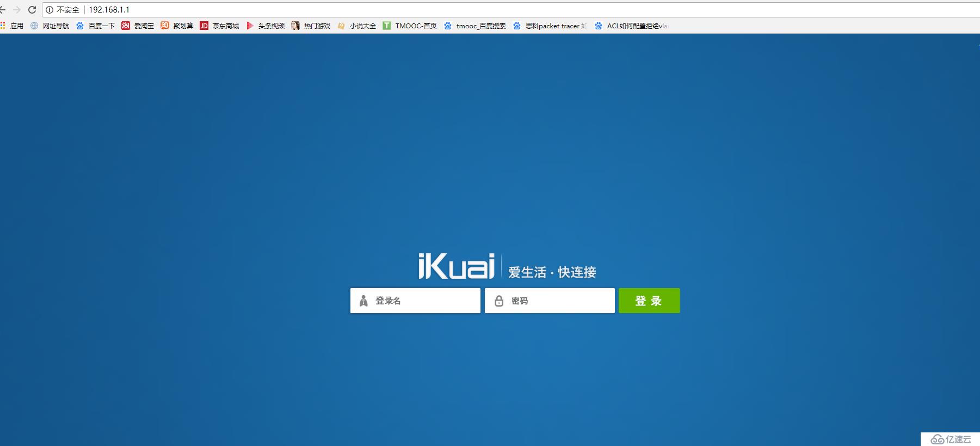The width and height of the screenshot is (980, 446).
Task: Open the 百度一下 bookmark
Action: [x=96, y=26]
